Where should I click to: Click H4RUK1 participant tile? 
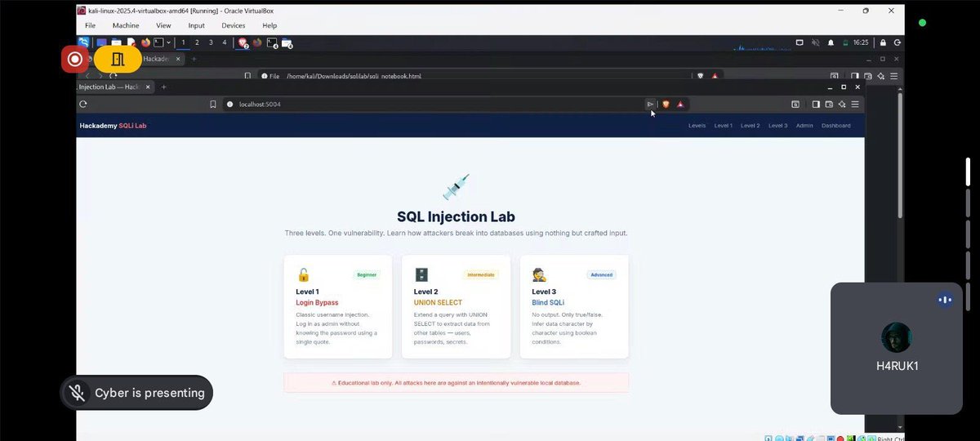[x=897, y=349]
